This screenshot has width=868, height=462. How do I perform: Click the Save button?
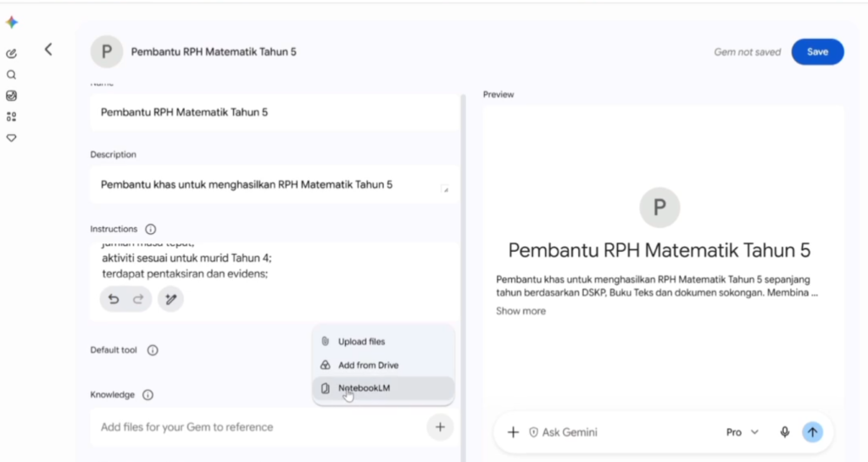pyautogui.click(x=817, y=52)
